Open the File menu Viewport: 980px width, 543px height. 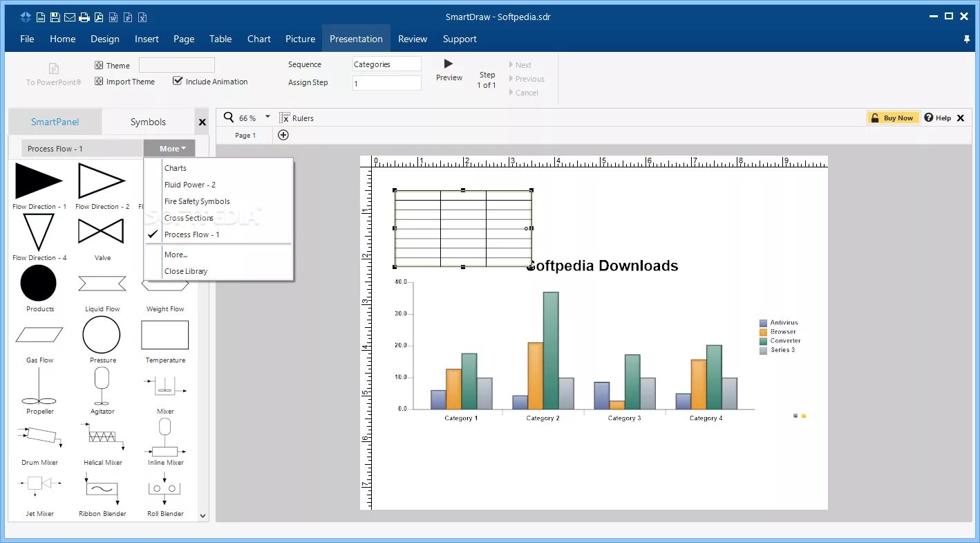pyautogui.click(x=27, y=39)
